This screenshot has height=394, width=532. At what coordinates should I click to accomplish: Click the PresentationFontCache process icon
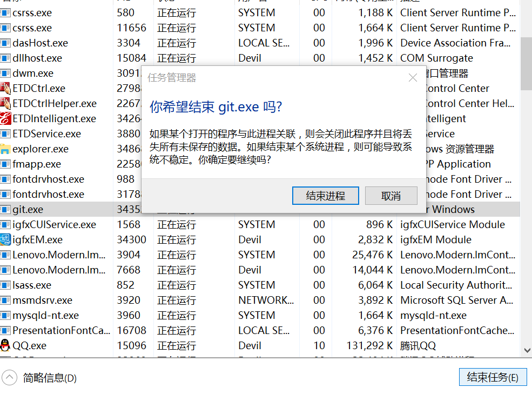5,330
